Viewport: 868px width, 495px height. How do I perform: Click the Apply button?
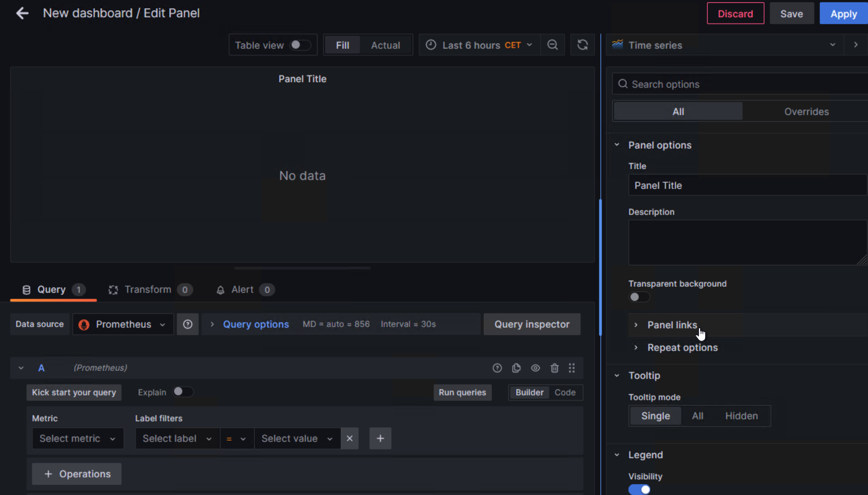[843, 14]
